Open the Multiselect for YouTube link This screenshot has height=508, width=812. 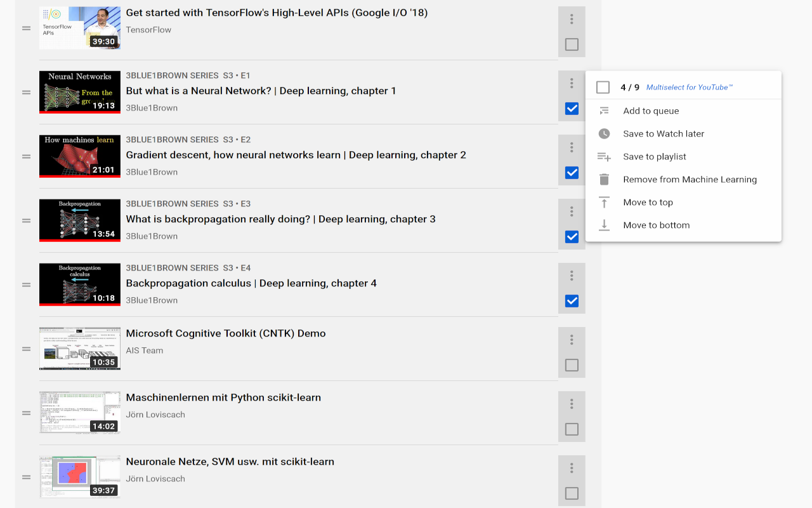tap(690, 87)
